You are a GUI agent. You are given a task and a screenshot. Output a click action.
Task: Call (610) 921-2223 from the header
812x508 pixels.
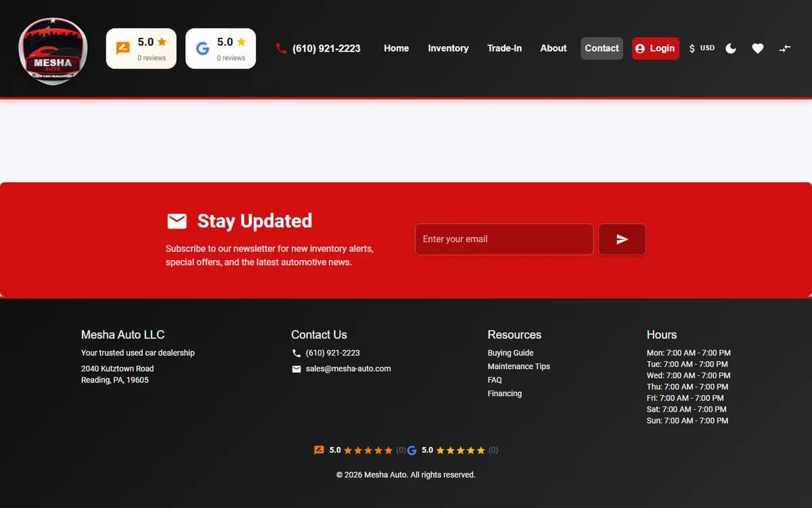326,48
